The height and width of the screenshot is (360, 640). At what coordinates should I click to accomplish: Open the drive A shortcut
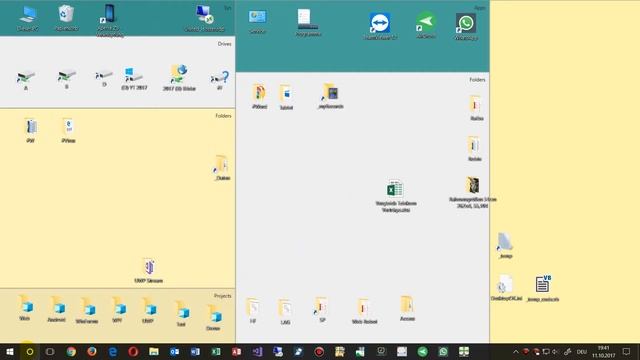[26, 79]
